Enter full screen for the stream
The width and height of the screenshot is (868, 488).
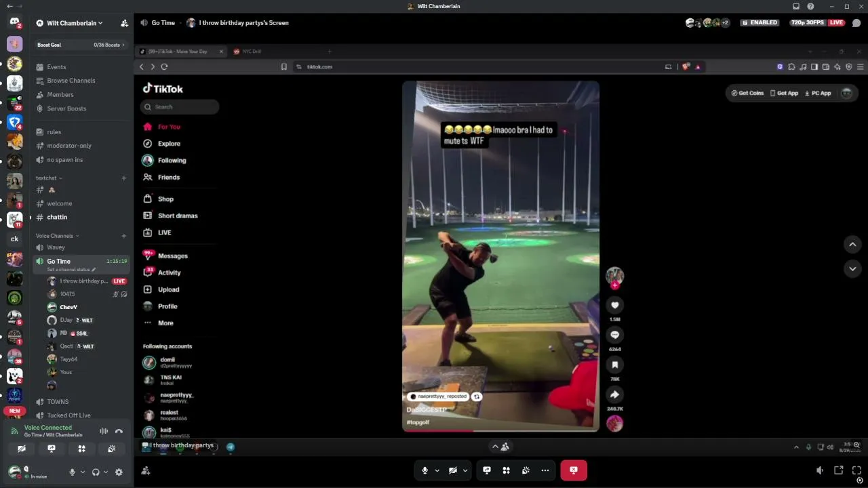pyautogui.click(x=857, y=470)
